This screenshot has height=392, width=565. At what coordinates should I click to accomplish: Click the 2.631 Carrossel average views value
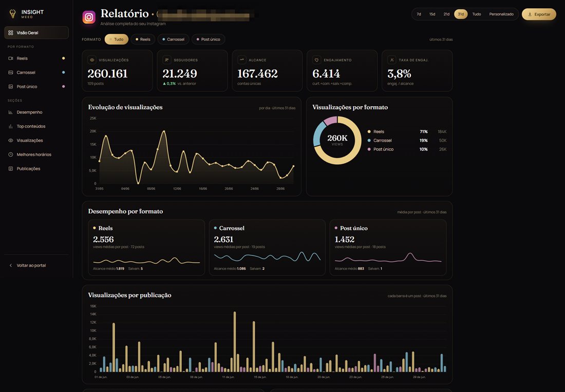click(x=223, y=240)
